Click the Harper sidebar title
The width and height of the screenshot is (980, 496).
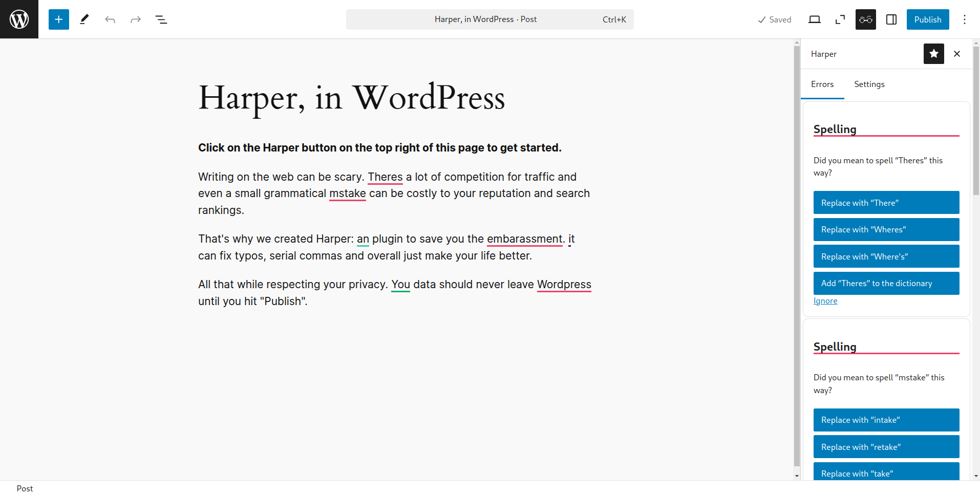pyautogui.click(x=824, y=54)
